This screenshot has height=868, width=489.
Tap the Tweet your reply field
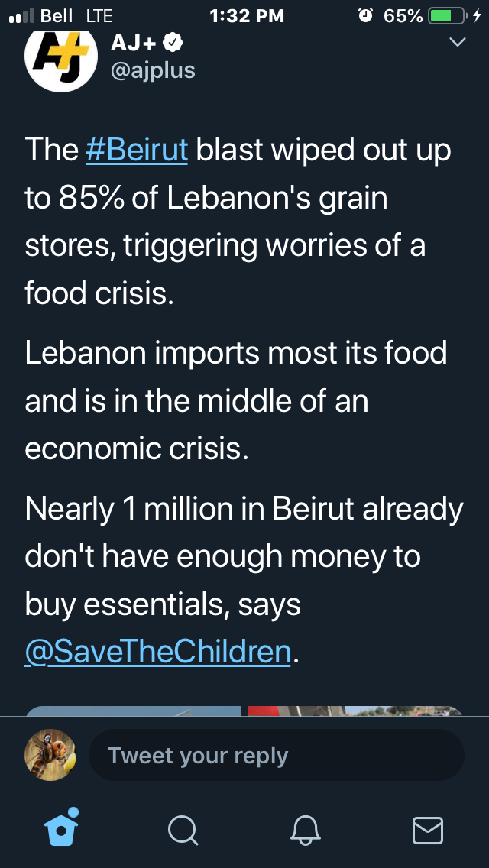pos(277,755)
